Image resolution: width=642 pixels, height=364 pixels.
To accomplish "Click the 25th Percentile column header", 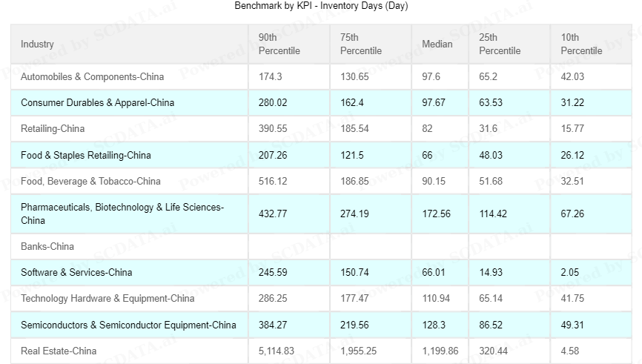I will 500,44.
